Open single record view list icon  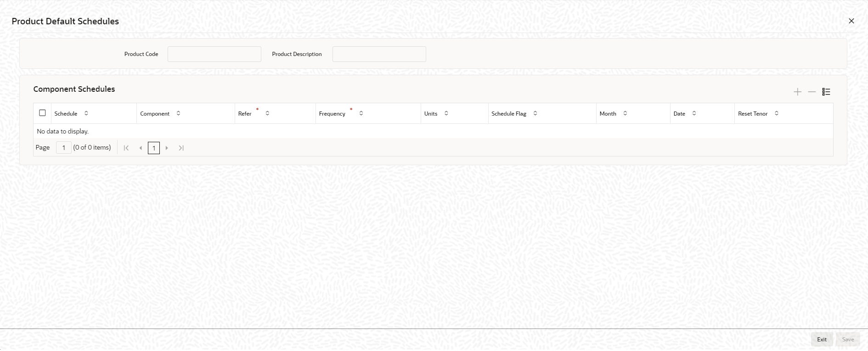[826, 92]
